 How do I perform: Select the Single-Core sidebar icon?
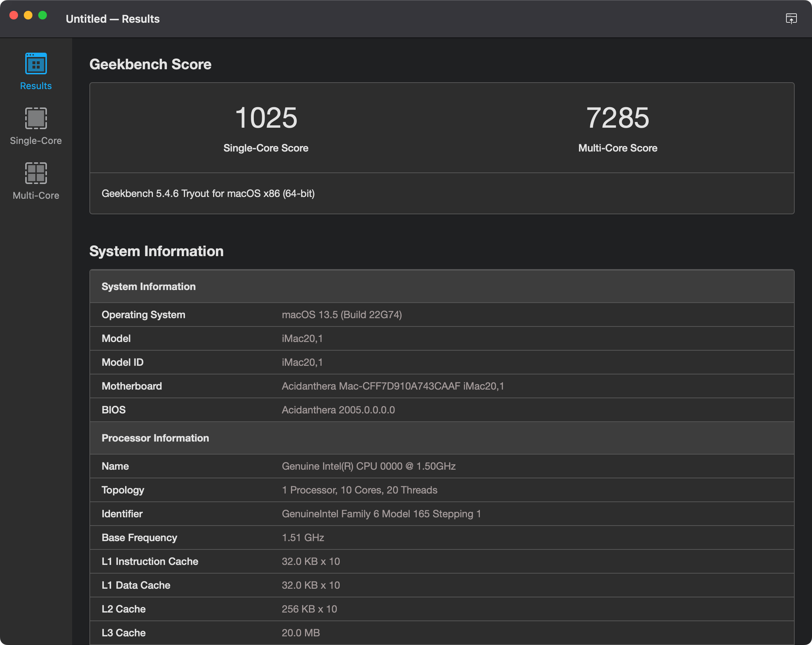(x=36, y=118)
